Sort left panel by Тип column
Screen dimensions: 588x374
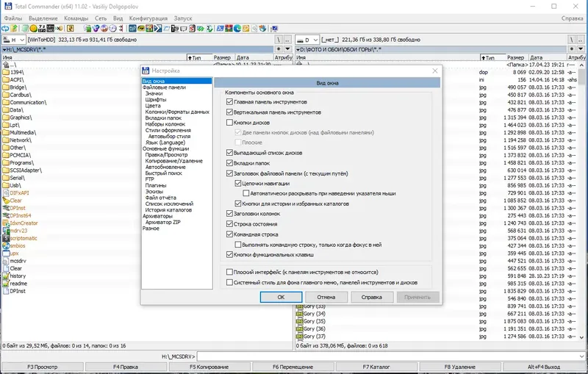pos(199,57)
